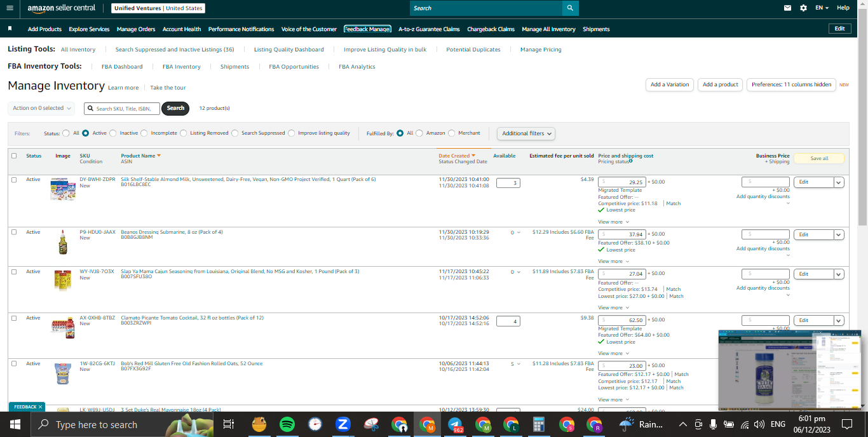Open the Take the tour link
This screenshot has width=868, height=437.
tap(168, 88)
